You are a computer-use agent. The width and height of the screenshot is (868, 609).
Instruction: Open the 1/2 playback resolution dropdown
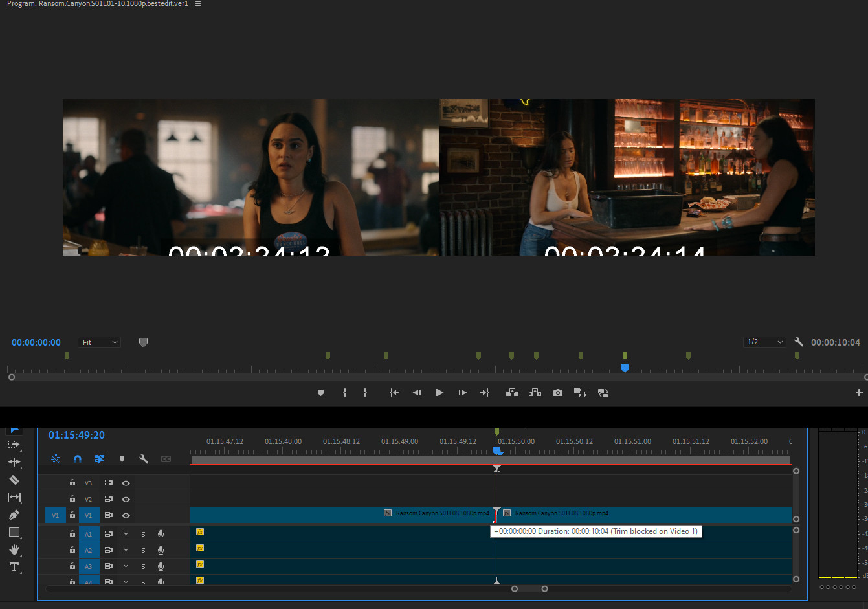(764, 342)
